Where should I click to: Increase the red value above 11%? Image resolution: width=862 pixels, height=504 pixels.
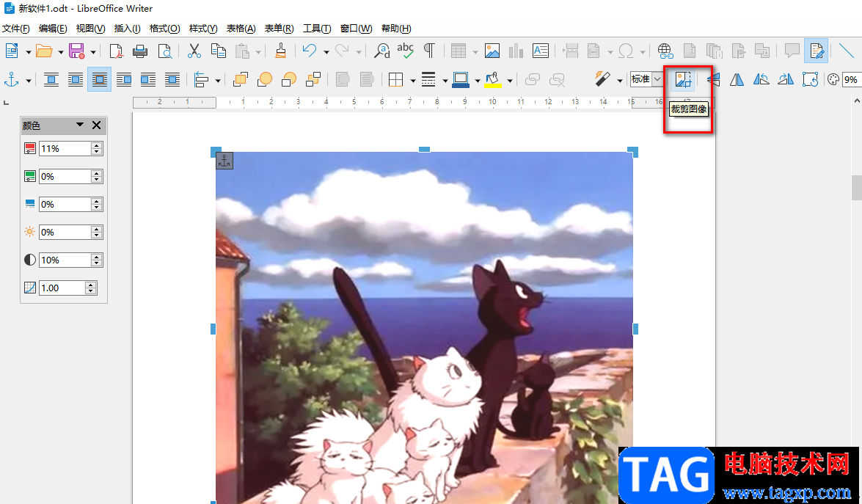point(97,146)
